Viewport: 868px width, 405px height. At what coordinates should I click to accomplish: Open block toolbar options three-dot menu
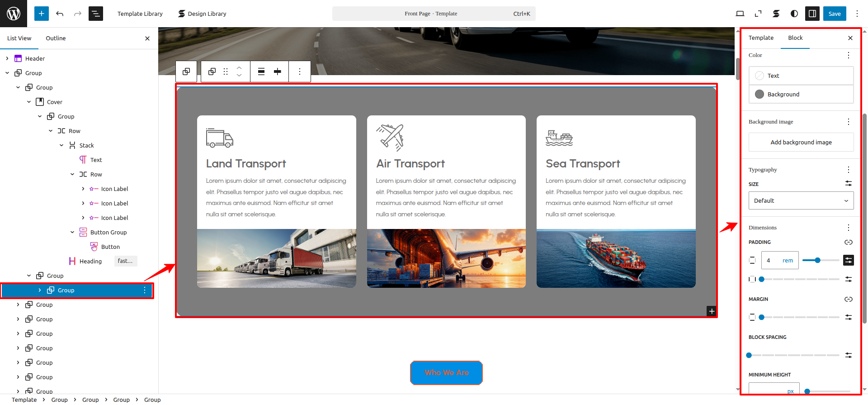click(299, 71)
